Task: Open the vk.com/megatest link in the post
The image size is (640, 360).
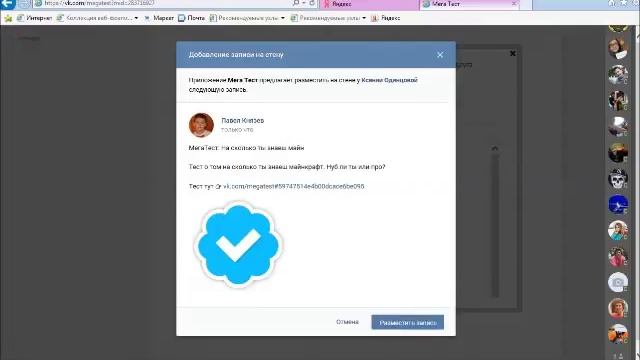Action: (293, 186)
